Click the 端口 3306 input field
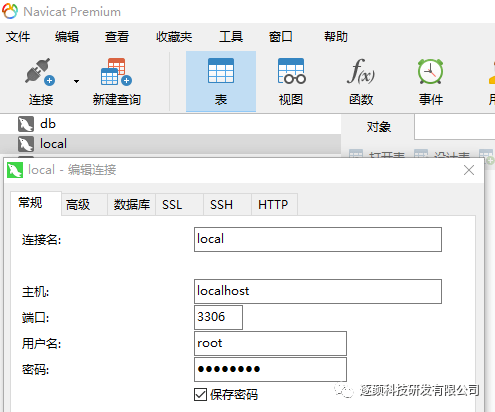 218,317
